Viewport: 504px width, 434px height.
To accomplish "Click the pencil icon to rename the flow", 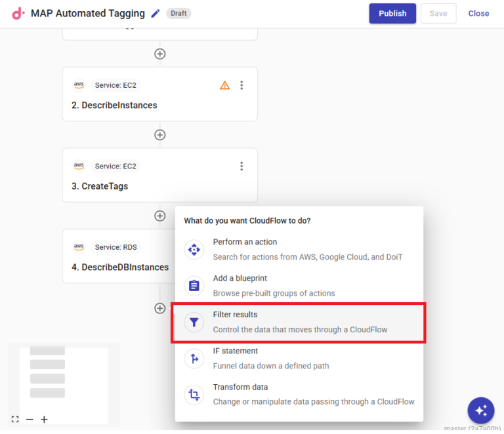I will (x=156, y=13).
